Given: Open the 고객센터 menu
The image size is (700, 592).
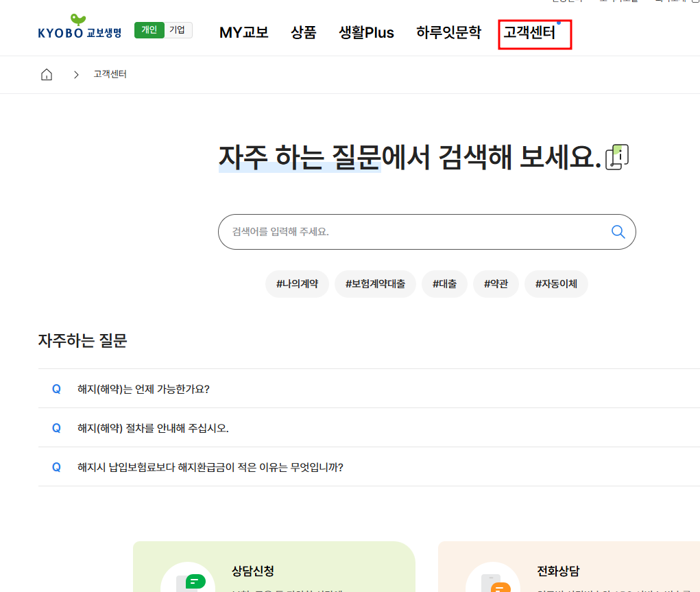Looking at the screenshot, I should (x=529, y=33).
